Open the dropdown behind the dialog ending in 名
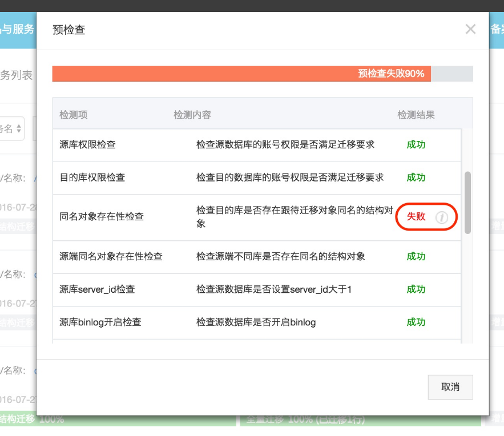The height and width of the screenshot is (436, 504). pos(11,128)
